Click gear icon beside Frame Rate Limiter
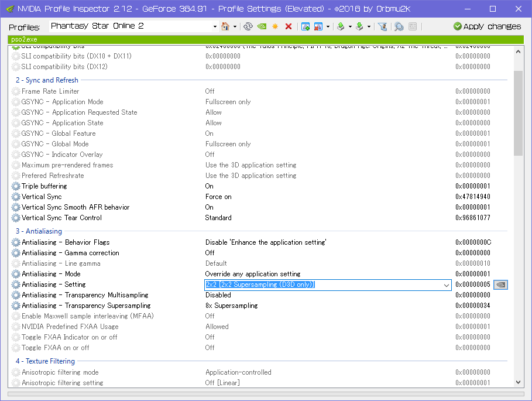 16,91
